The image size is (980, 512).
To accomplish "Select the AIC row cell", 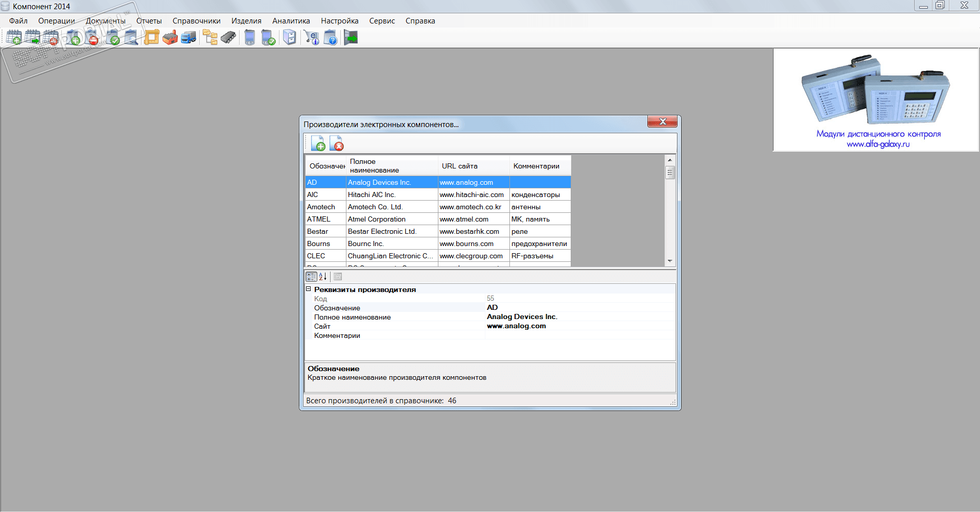I will (325, 194).
